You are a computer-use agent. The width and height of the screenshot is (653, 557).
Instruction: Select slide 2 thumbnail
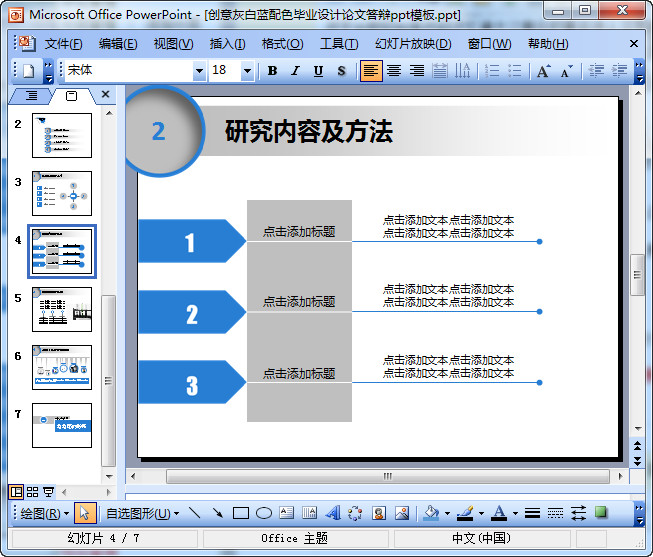62,135
